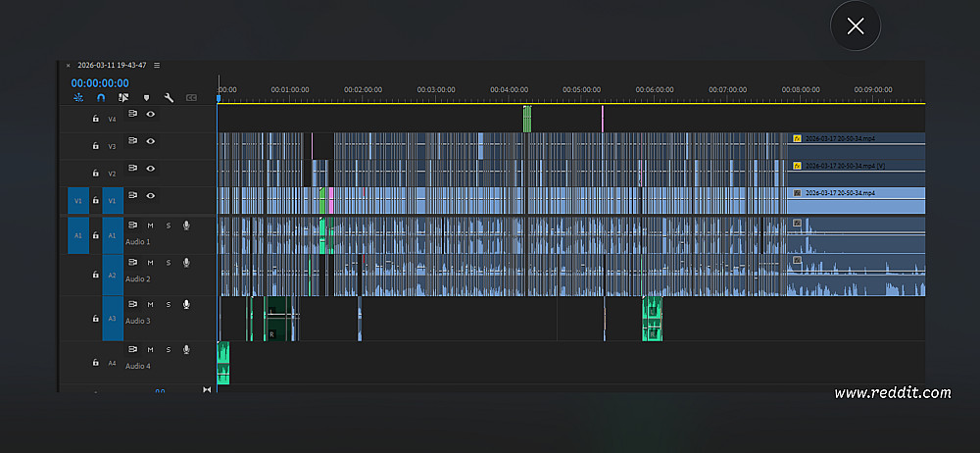Click the V1 source patching button
Screen dimensions: 980x453
[78, 201]
